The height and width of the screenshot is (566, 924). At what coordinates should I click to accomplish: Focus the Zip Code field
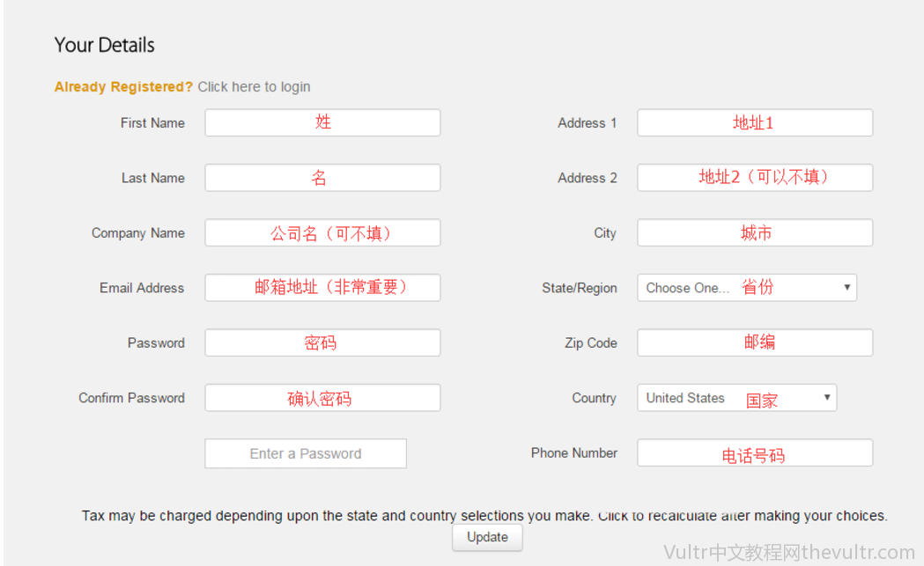pos(755,343)
